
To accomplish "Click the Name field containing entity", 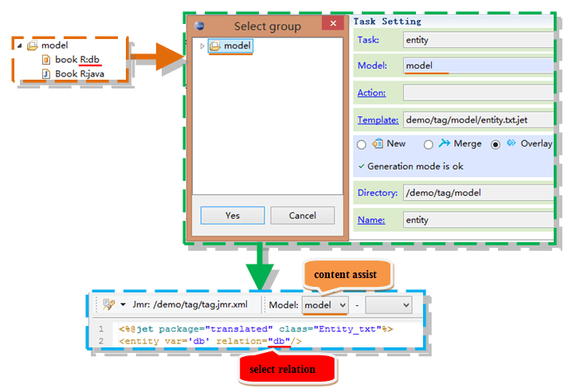I will [x=479, y=220].
